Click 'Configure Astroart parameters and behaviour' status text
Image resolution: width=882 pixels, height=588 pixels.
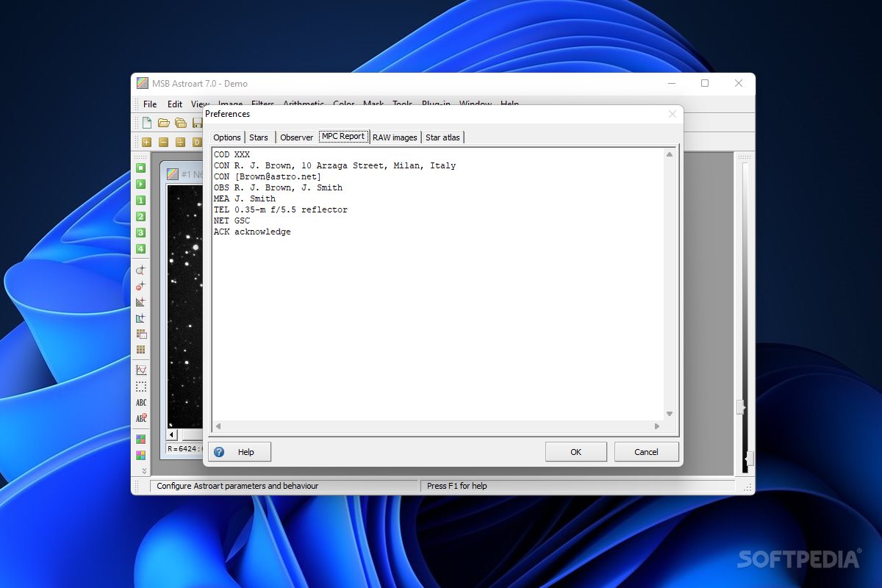[237, 486]
